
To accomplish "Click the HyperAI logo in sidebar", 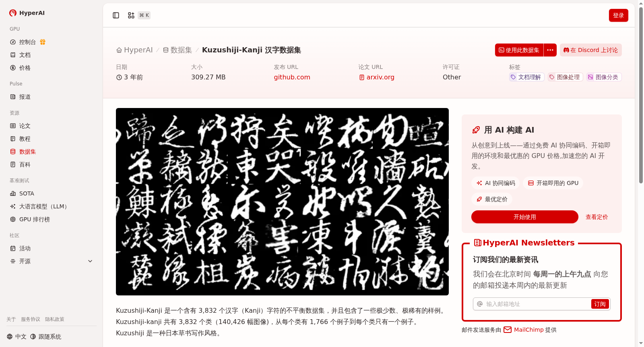I will click(x=27, y=13).
